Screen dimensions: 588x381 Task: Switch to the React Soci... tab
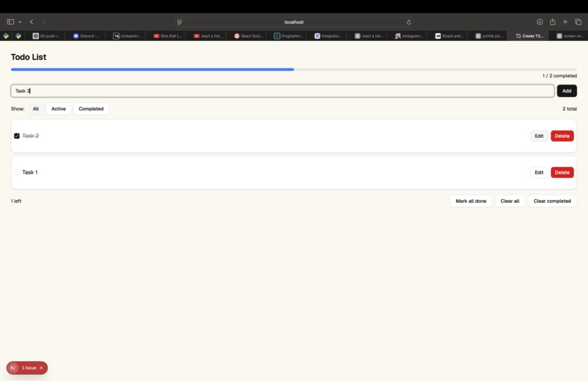click(248, 36)
